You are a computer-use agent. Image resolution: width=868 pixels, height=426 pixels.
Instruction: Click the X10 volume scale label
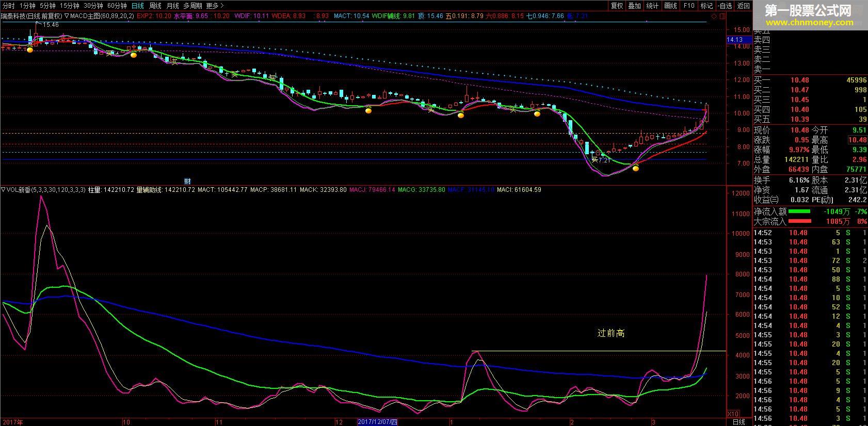coord(733,414)
